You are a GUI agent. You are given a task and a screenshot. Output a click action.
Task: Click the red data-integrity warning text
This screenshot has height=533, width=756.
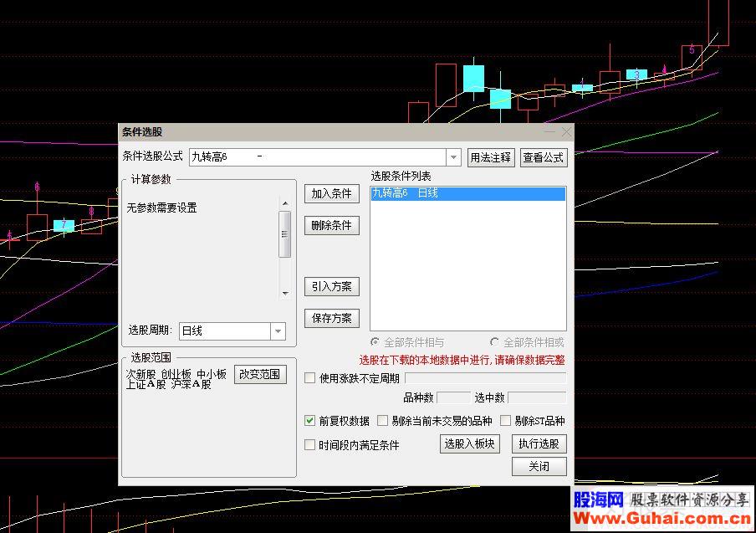click(x=462, y=360)
